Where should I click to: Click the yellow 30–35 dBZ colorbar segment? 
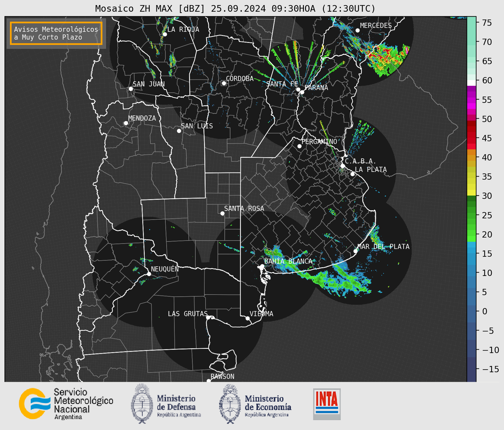(x=471, y=186)
